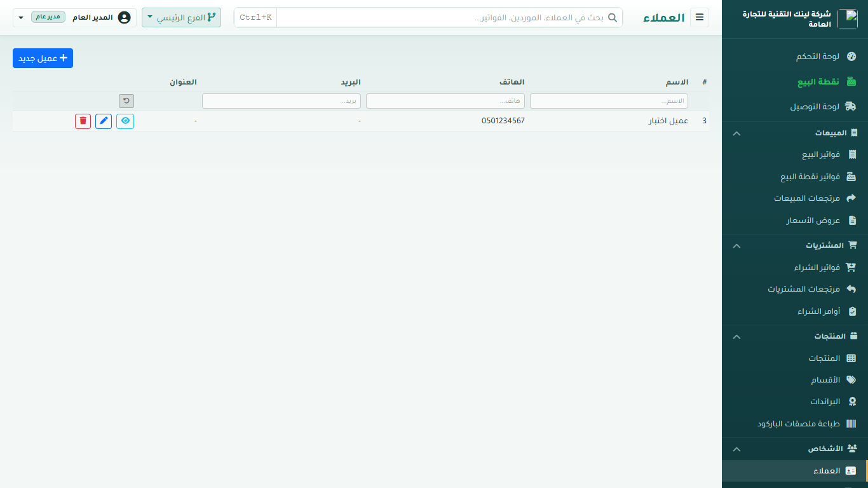Open الأقسام categories page
The image size is (868, 488).
coord(794,380)
